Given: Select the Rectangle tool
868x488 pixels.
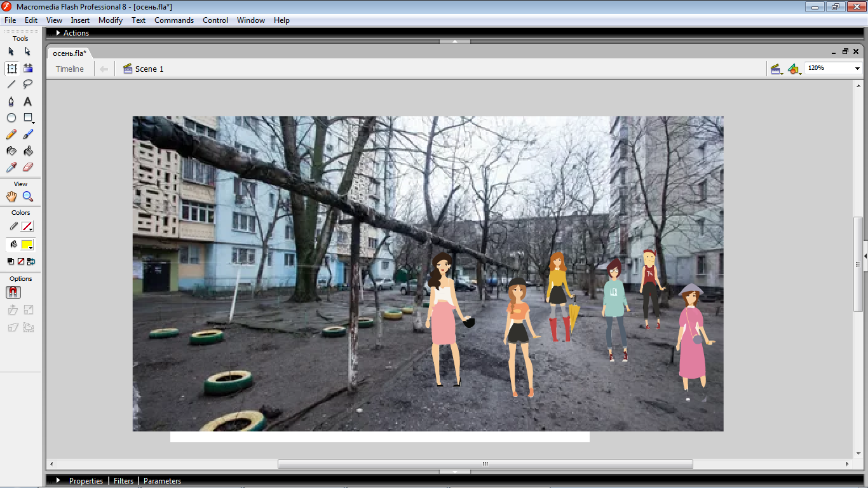Looking at the screenshot, I should coord(28,118).
